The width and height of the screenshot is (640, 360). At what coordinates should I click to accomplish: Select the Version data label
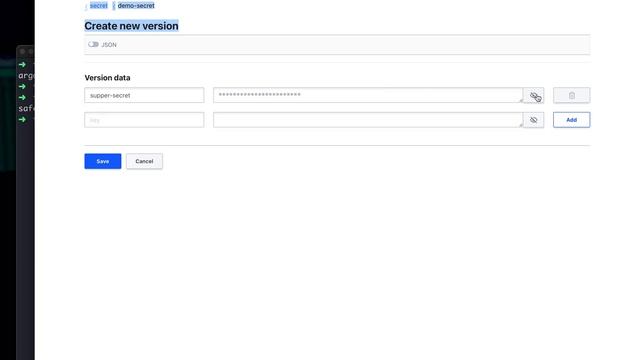click(x=107, y=78)
